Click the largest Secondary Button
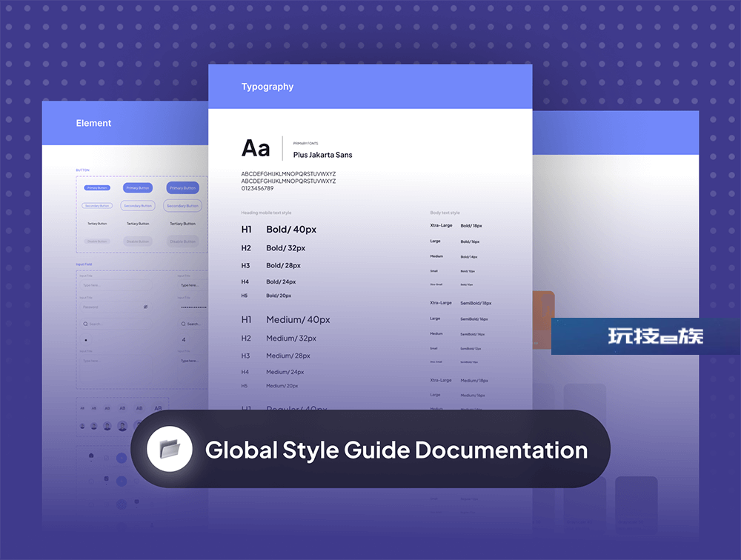The height and width of the screenshot is (560, 741). 182,206
